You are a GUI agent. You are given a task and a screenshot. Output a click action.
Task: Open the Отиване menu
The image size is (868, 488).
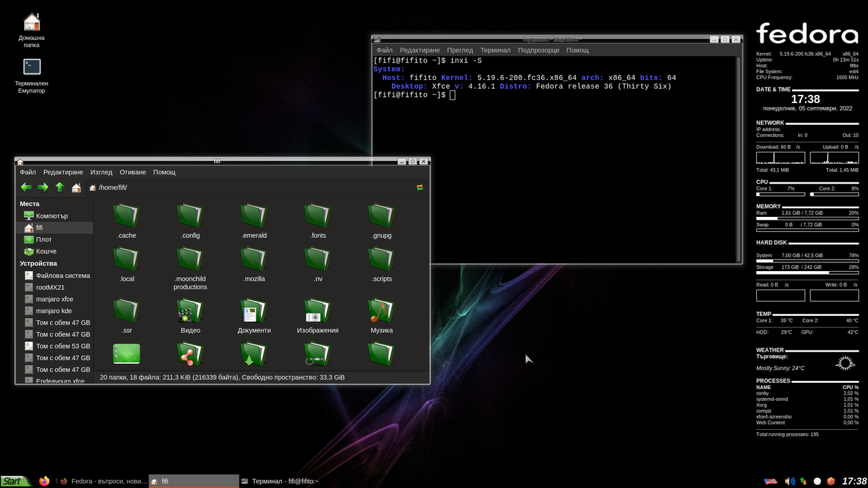pos(133,172)
